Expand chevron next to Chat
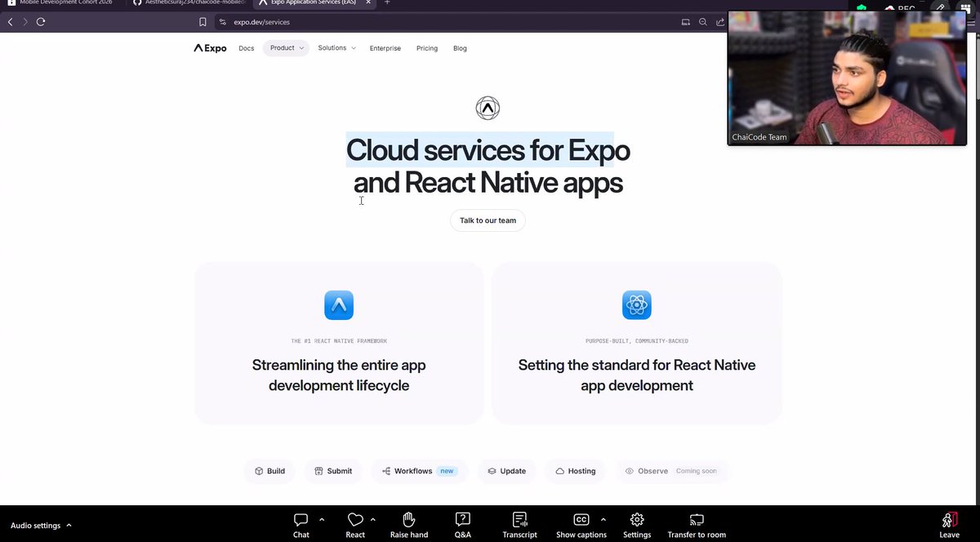The image size is (980, 542). click(x=322, y=519)
